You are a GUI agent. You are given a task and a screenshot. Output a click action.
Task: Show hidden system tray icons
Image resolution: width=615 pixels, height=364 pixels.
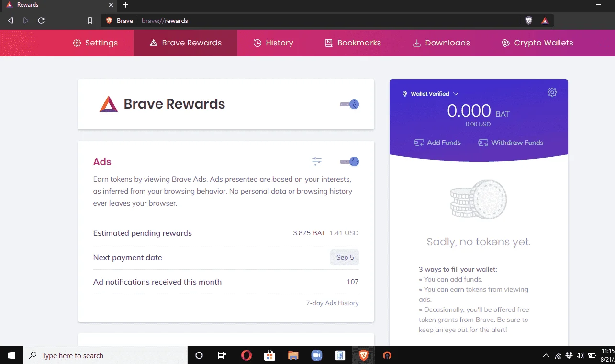pyautogui.click(x=546, y=355)
